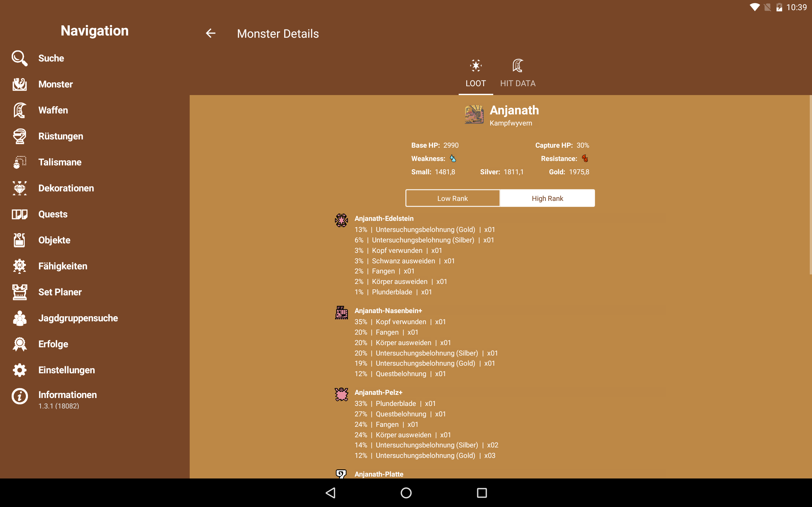Open the Anjanath-Pelz+ item entry
Screen dimensions: 812x507
pos(378,392)
